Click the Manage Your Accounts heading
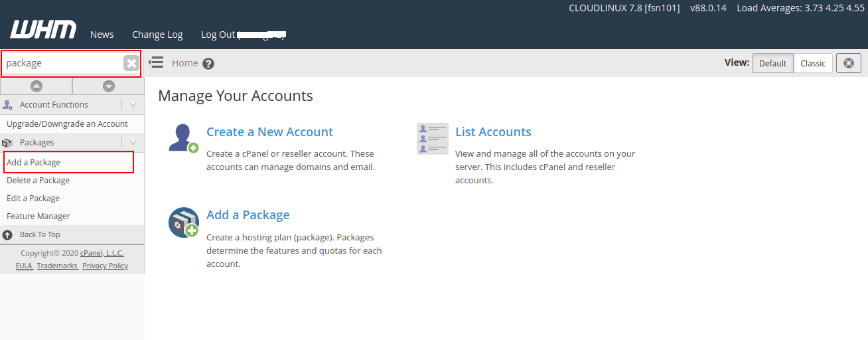This screenshot has width=868, height=340. 236,96
